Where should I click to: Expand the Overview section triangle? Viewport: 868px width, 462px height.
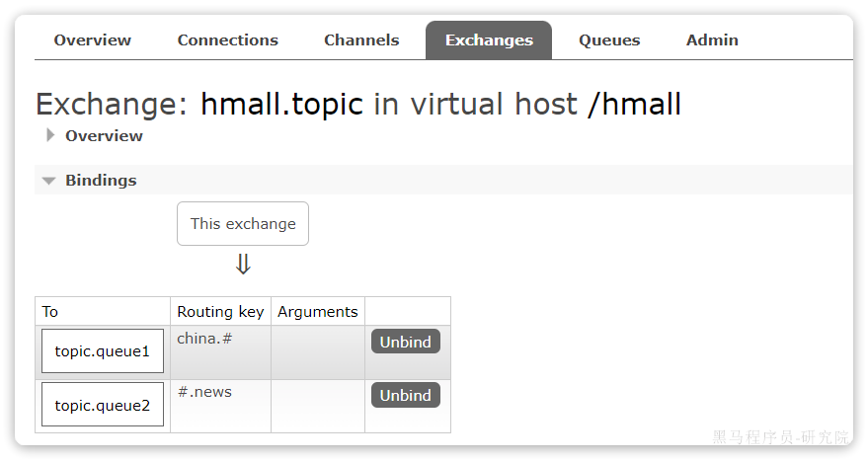(x=50, y=136)
